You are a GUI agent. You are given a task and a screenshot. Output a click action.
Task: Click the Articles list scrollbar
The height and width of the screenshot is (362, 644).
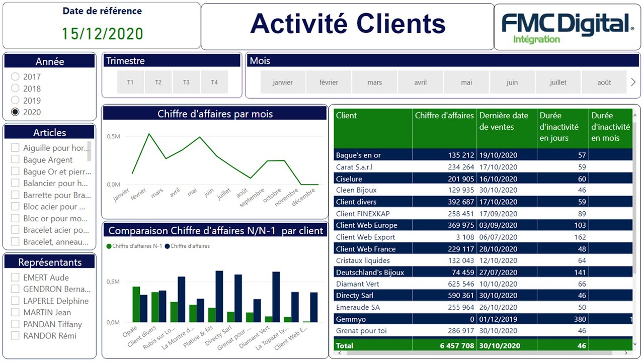click(x=90, y=150)
